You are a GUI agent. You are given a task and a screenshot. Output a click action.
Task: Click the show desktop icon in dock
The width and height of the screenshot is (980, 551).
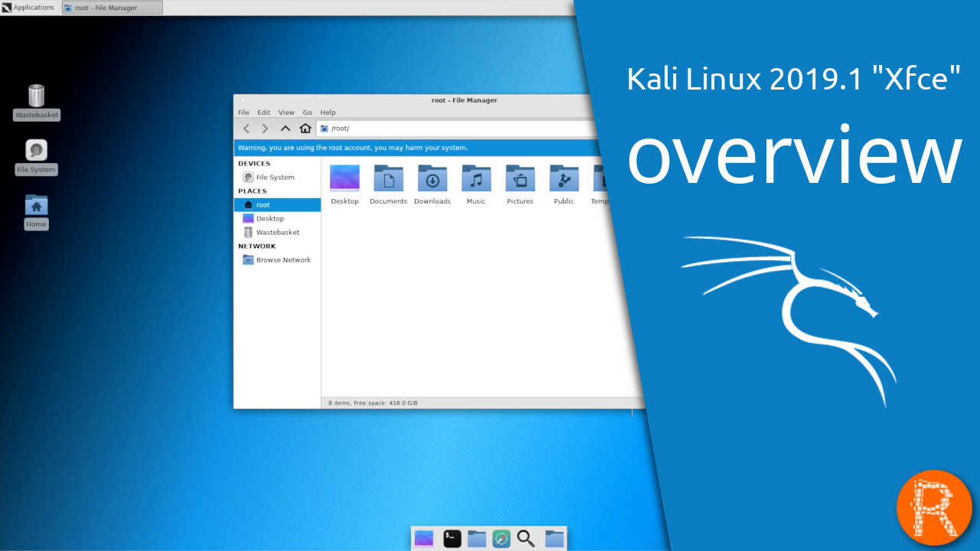(x=424, y=539)
